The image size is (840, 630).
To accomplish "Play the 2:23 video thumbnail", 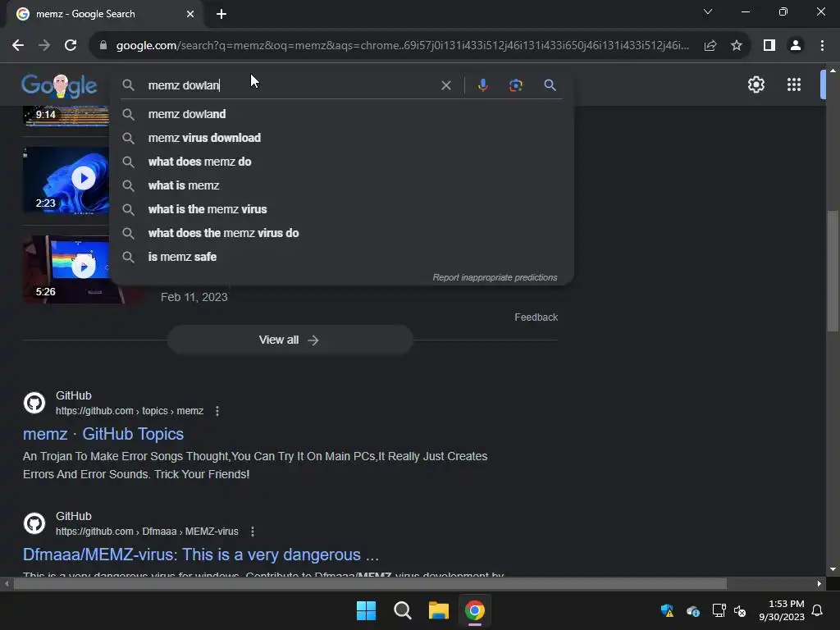I will point(66,180).
